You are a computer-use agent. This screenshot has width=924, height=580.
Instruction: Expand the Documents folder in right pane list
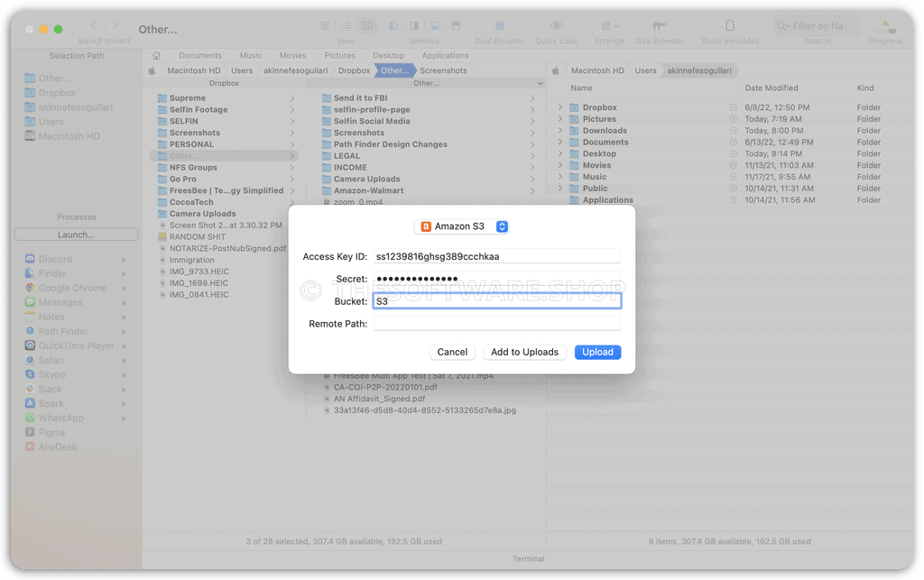coord(560,142)
